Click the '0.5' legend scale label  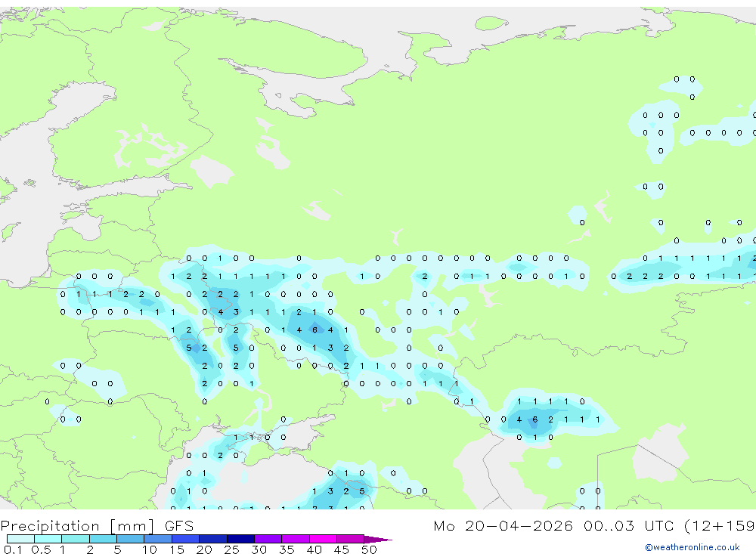coord(41,549)
